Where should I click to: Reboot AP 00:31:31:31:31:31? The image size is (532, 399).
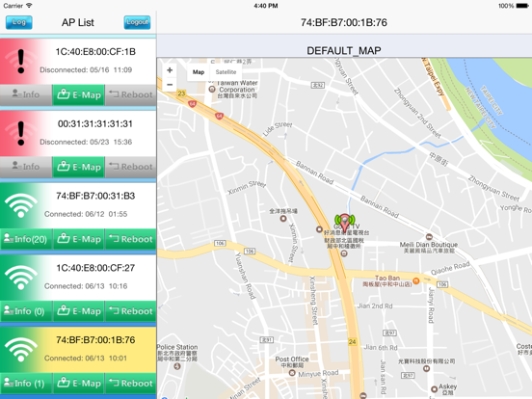coord(131,167)
